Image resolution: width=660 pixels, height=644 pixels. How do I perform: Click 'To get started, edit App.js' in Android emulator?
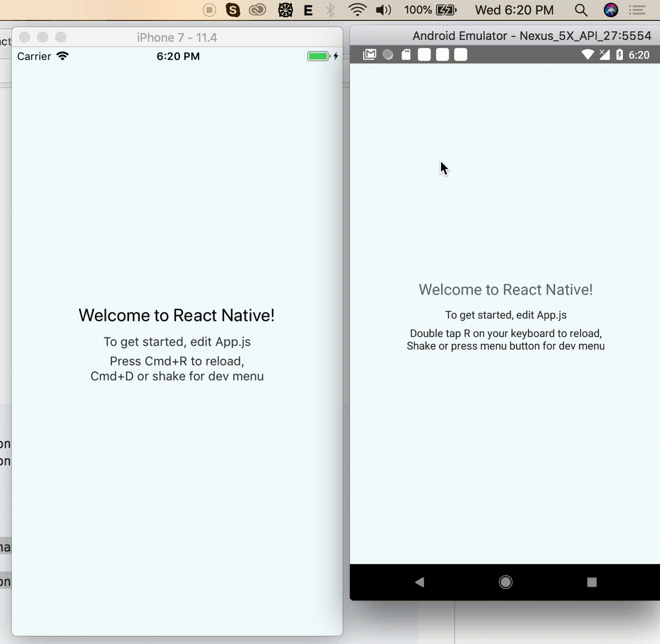pos(506,315)
